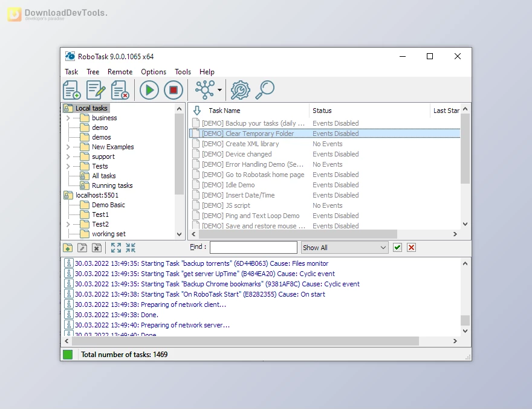This screenshot has height=409, width=532.
Task: Click the Last Start column header
Action: tap(446, 111)
